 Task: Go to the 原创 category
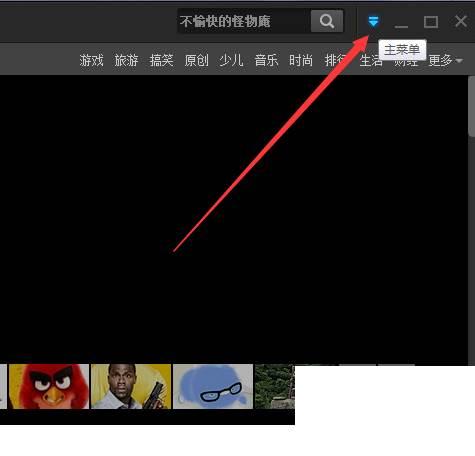[x=196, y=60]
